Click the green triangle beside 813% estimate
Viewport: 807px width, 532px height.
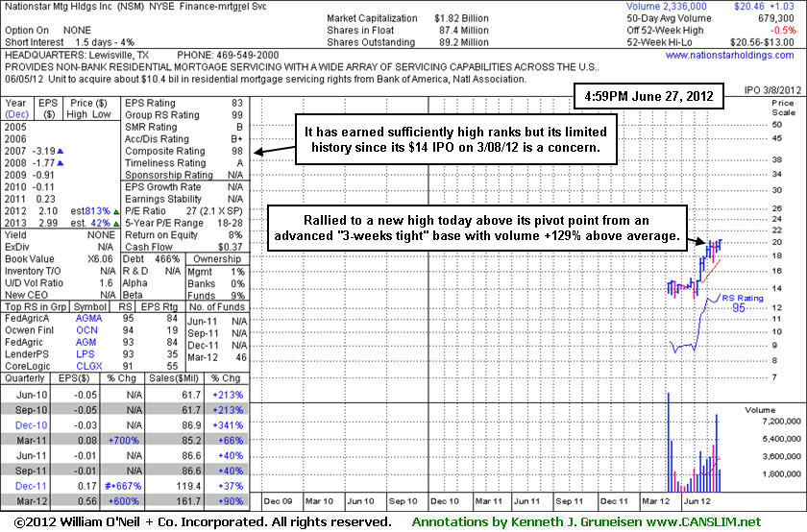[116, 211]
